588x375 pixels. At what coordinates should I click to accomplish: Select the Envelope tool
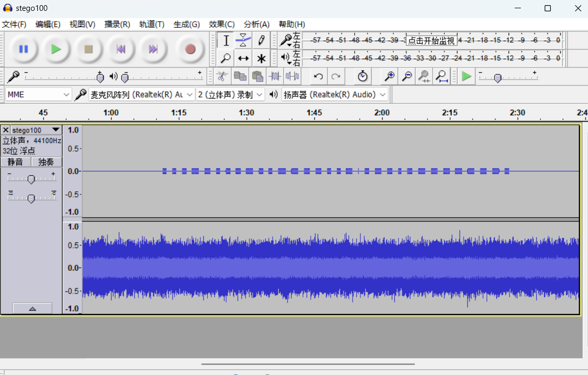243,40
